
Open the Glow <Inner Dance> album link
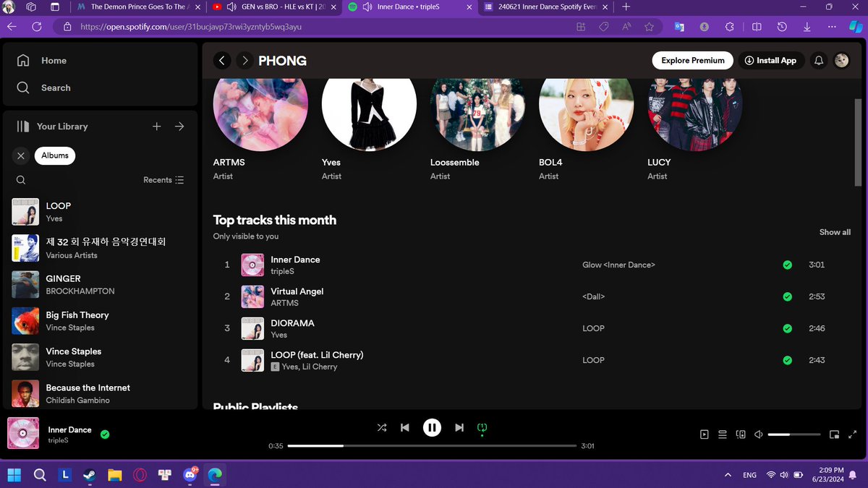coord(618,265)
